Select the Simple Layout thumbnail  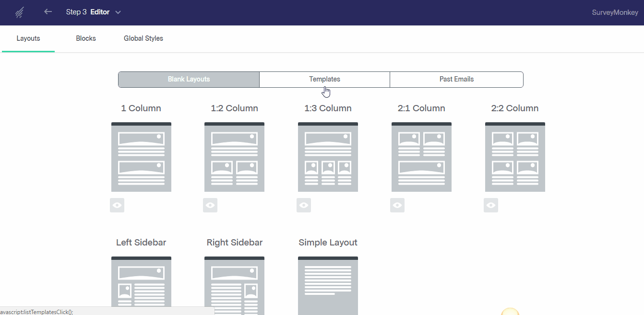[x=328, y=286]
